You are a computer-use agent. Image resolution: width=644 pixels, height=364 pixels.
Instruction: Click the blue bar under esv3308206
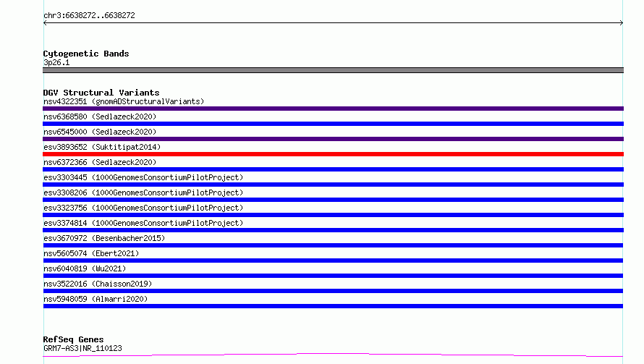(333, 200)
